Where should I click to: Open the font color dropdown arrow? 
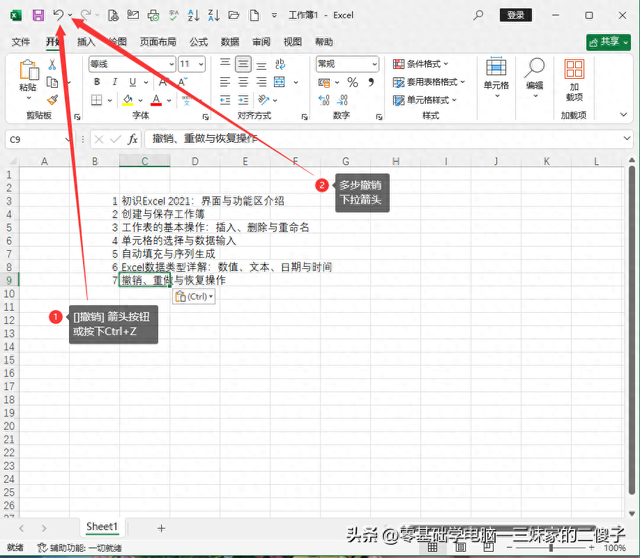[169, 100]
